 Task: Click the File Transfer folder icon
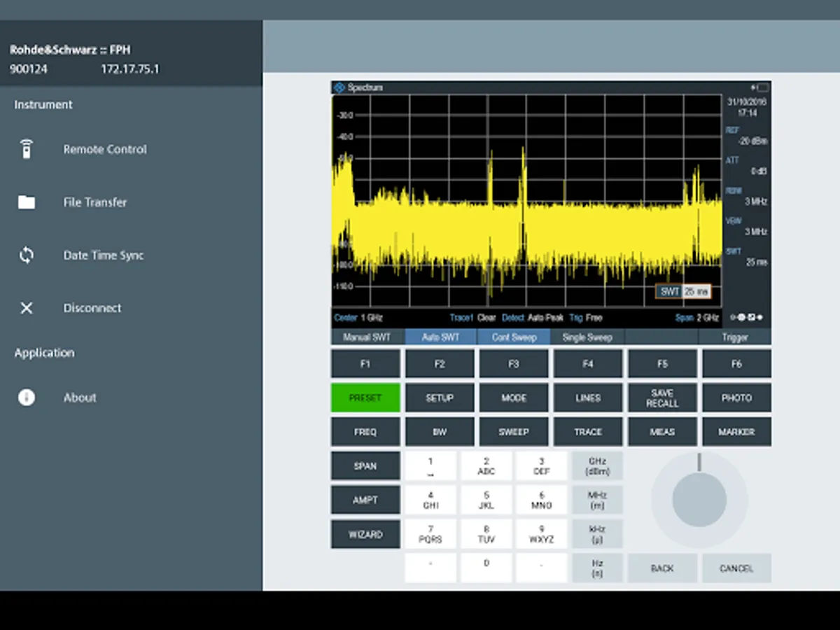(x=27, y=202)
